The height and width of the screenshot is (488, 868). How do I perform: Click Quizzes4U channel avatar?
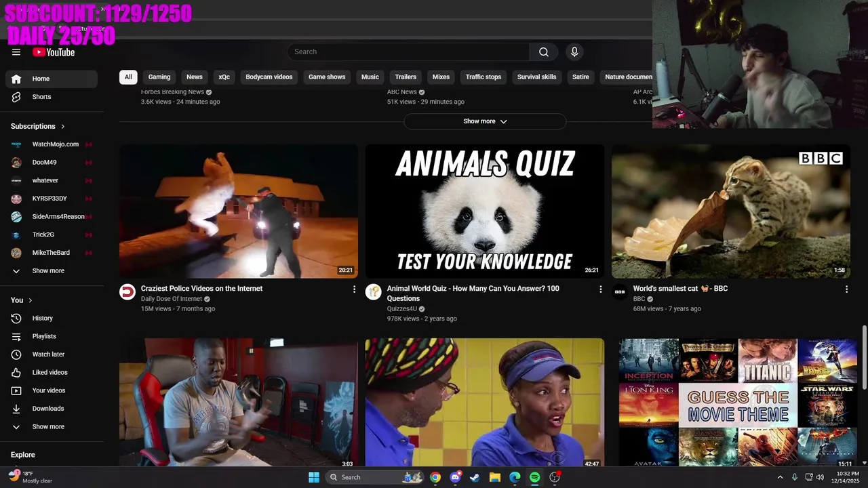pos(374,292)
